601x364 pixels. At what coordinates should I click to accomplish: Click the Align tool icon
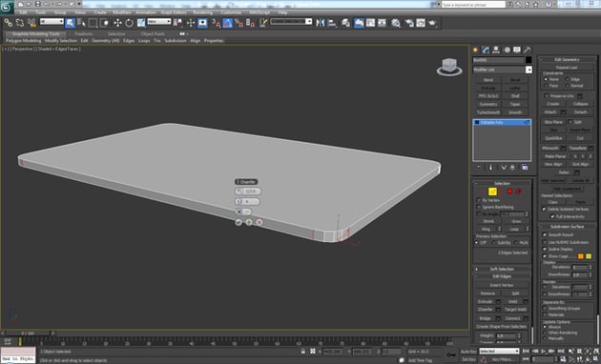[x=332, y=23]
